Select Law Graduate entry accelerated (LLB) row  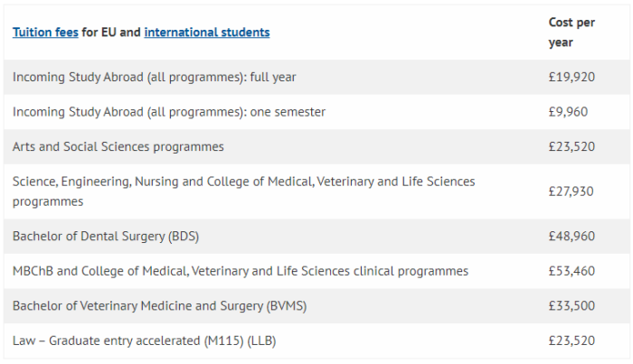click(316, 341)
